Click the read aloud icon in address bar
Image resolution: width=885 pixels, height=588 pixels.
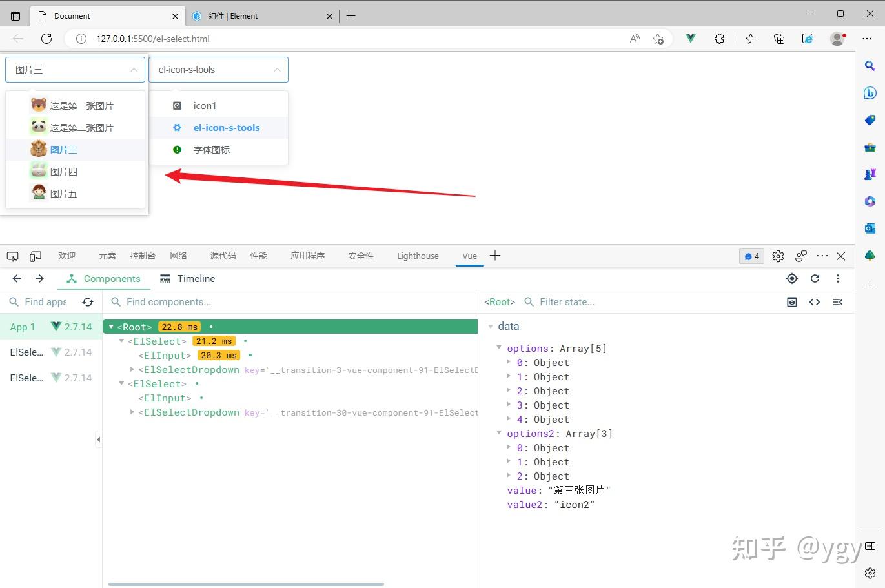click(x=635, y=39)
